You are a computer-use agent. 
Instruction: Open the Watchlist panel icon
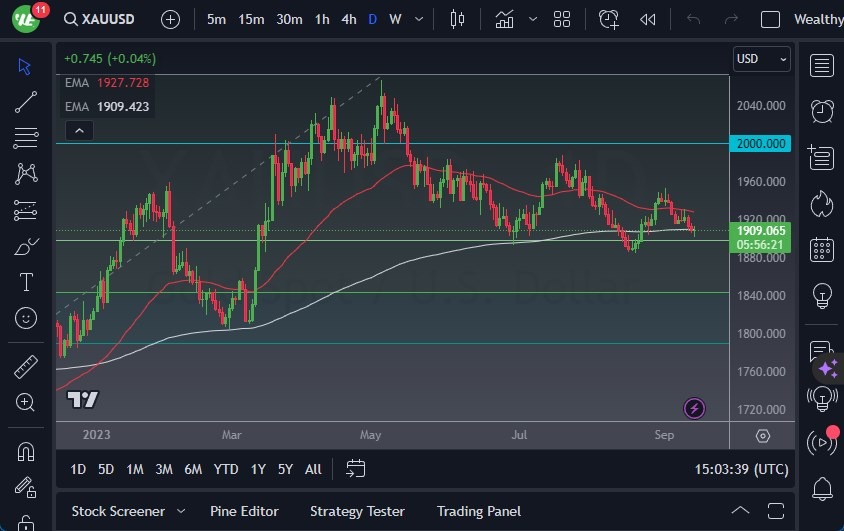click(x=822, y=66)
